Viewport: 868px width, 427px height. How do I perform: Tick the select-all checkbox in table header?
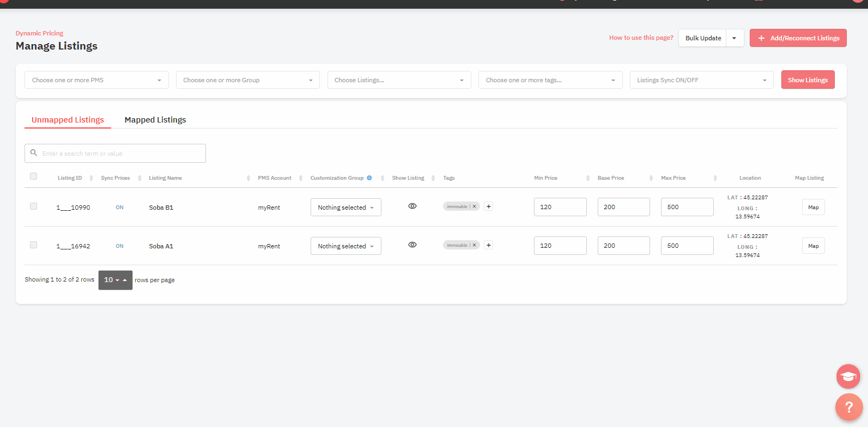(x=34, y=176)
